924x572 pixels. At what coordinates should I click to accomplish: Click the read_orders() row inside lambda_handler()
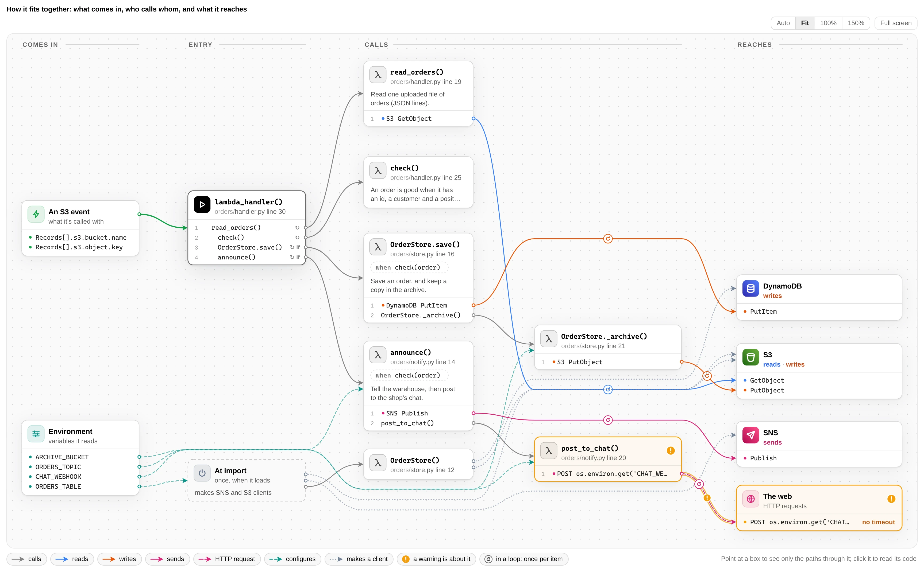tap(247, 227)
